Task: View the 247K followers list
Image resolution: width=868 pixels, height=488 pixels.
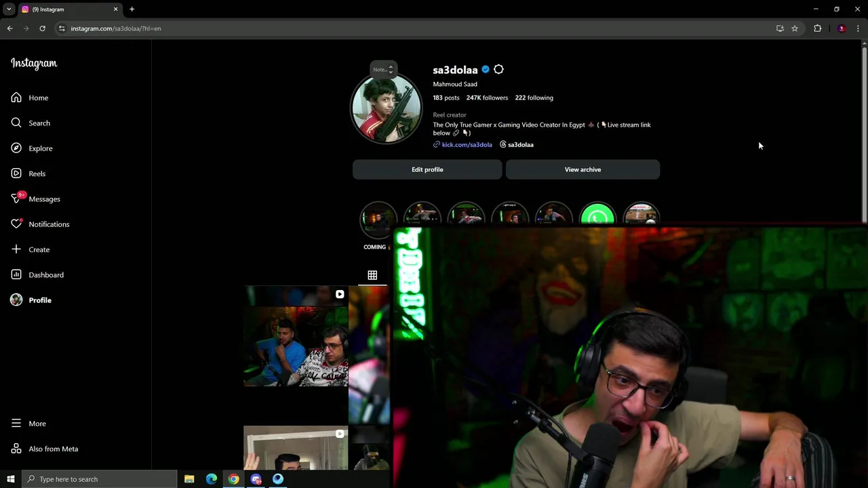Action: (487, 98)
